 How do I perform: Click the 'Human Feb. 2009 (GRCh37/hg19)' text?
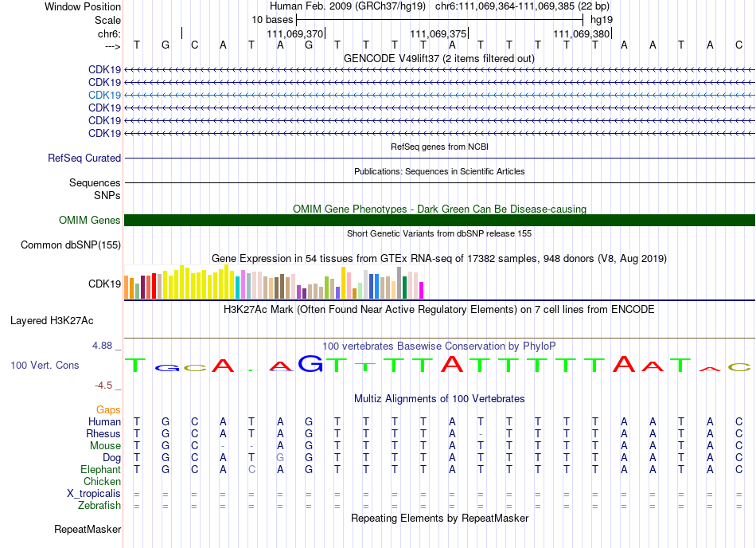pos(347,6)
